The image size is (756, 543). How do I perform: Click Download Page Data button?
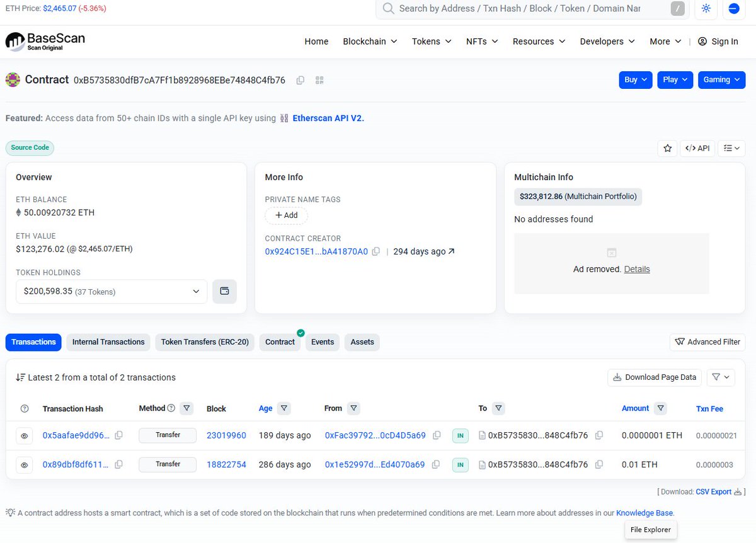(x=655, y=377)
